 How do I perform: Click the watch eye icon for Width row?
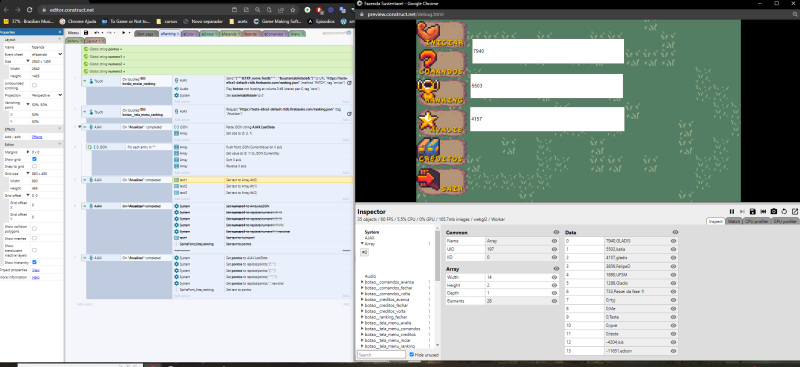click(555, 277)
